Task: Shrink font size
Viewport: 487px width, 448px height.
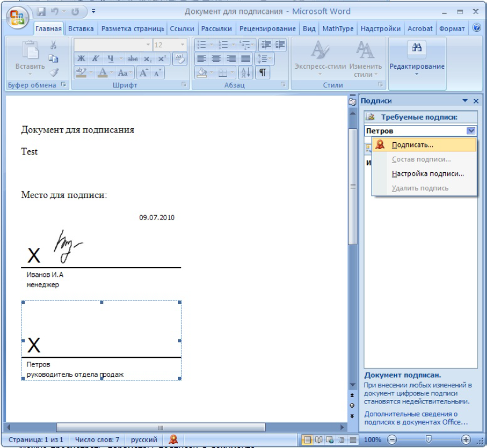Action: (158, 72)
